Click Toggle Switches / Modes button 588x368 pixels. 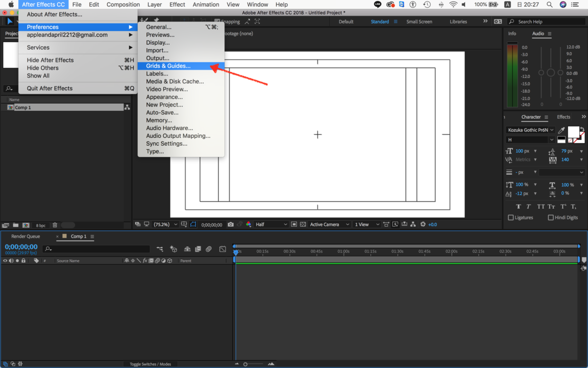point(150,364)
